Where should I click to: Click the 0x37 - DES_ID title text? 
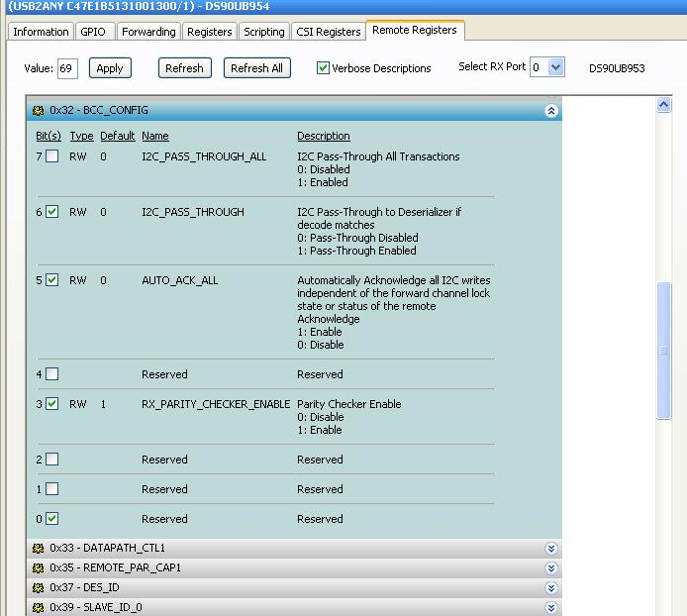[84, 587]
